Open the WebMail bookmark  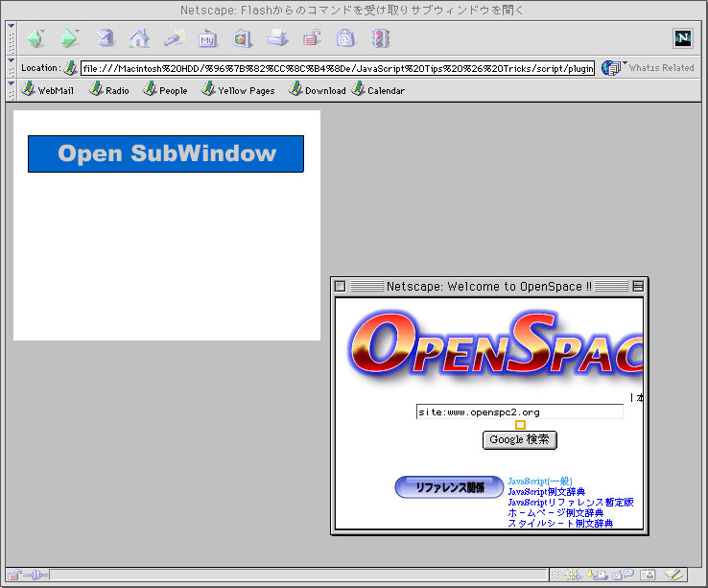click(x=48, y=89)
